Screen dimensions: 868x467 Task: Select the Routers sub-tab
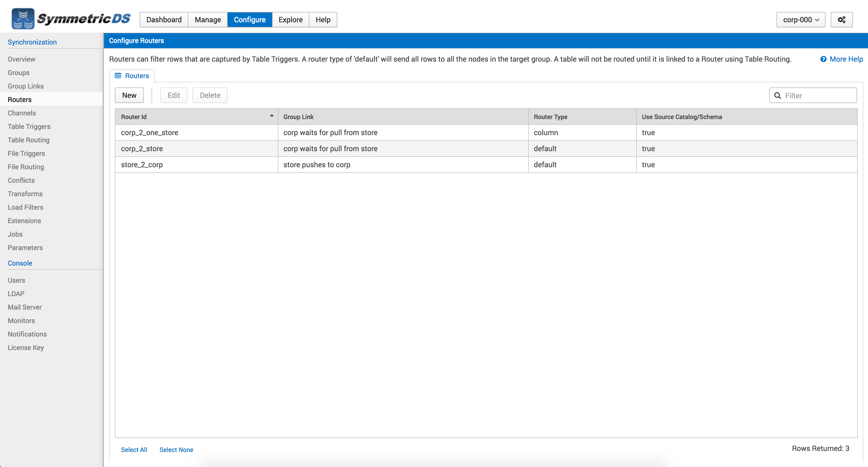coord(132,76)
